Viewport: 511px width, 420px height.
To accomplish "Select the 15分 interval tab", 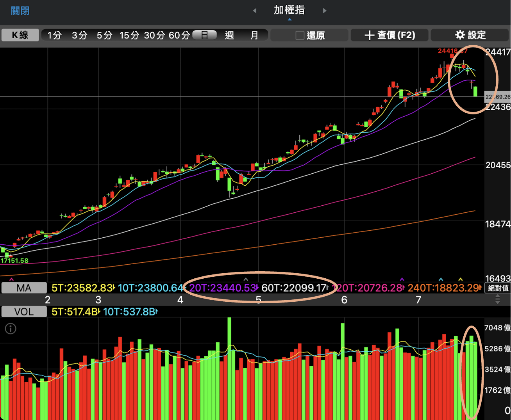I will [129, 35].
